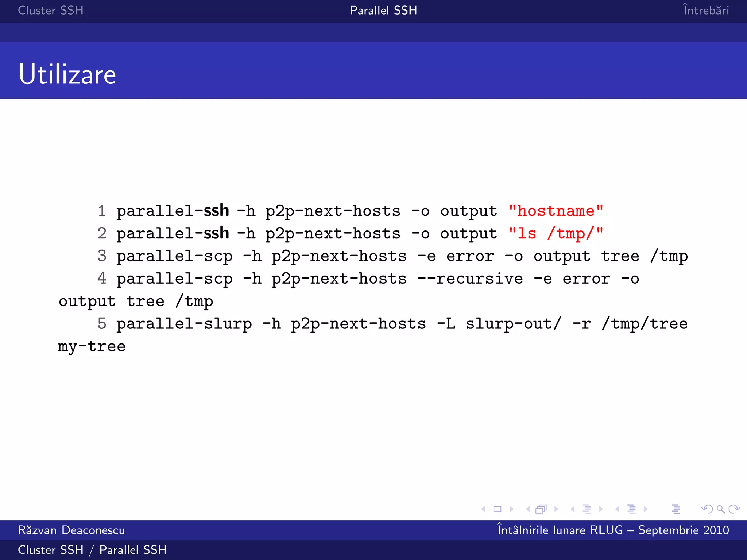Click line 3 parallel-scp command
The height and width of the screenshot is (560, 747).
[x=402, y=256]
